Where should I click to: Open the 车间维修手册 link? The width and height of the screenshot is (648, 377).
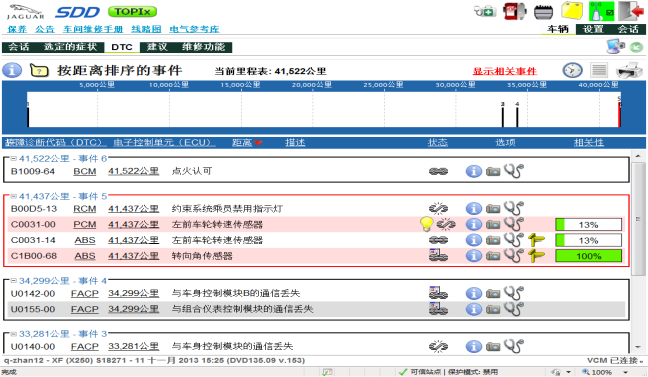coord(93,29)
